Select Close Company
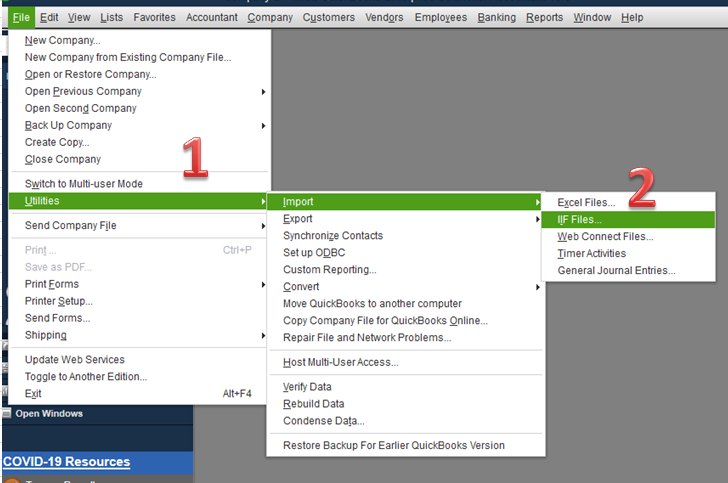Image resolution: width=728 pixels, height=483 pixels. (x=139, y=159)
